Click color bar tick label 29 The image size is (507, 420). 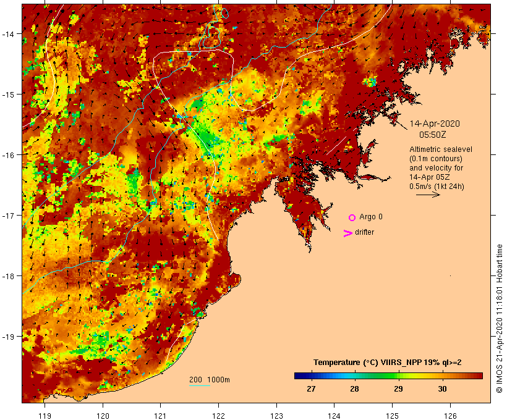pyautogui.click(x=398, y=389)
